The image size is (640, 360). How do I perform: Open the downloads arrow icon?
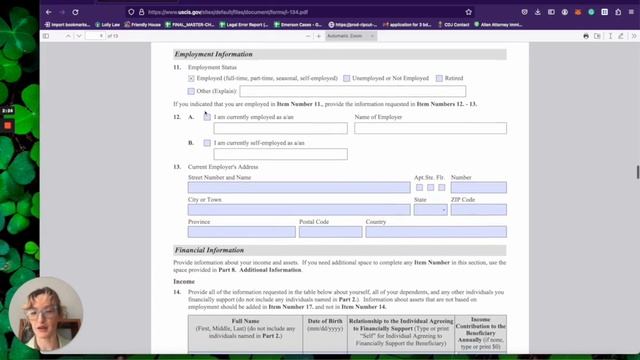pos(538,12)
